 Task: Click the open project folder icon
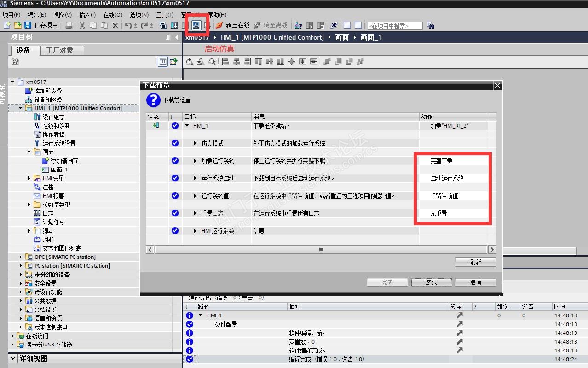pyautogui.click(x=17, y=25)
